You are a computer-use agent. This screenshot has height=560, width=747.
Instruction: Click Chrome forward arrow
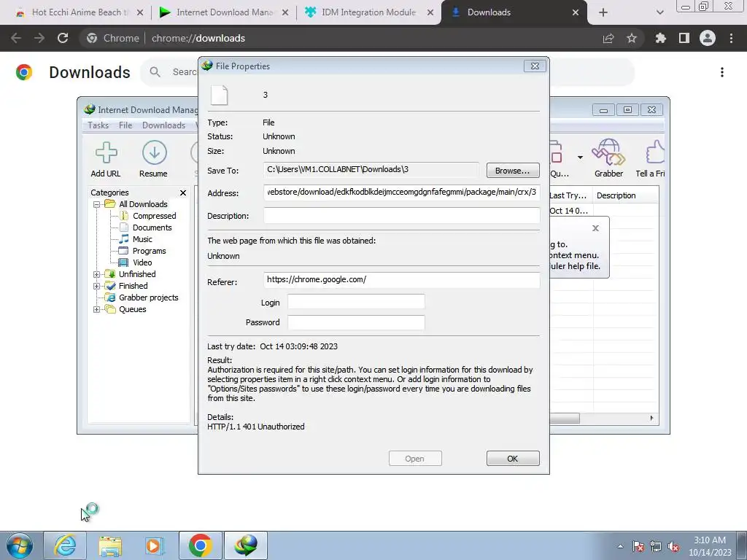click(39, 38)
